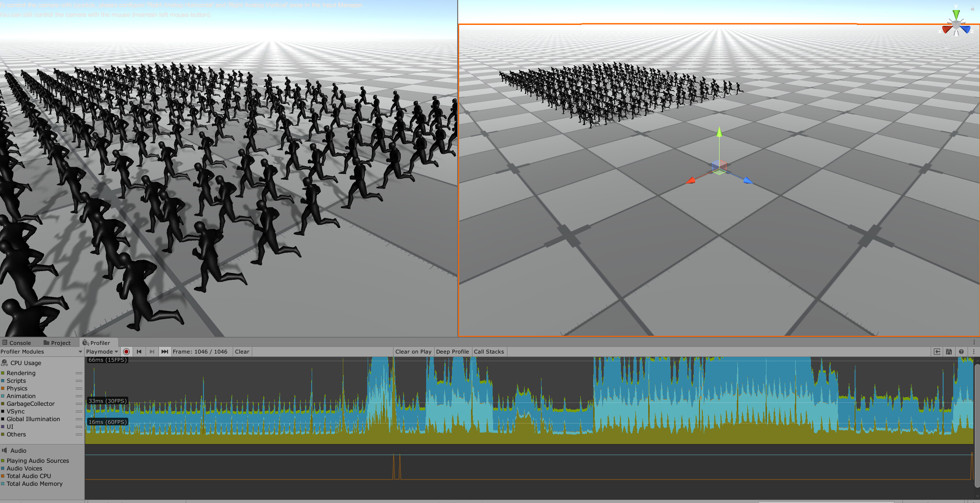Jump to the current frame icon

click(165, 351)
